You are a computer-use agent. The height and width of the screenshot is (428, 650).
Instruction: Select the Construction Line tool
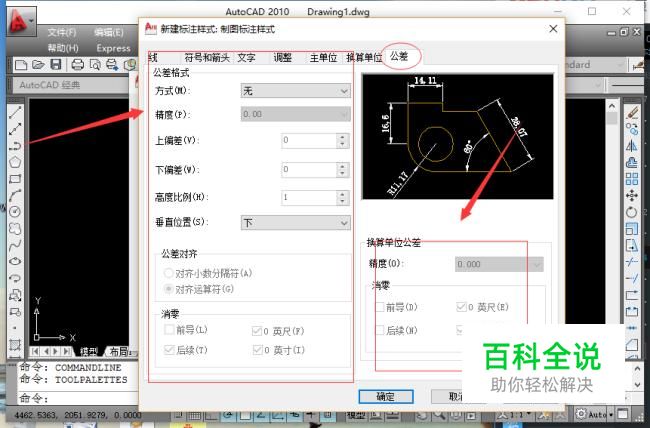click(15, 129)
